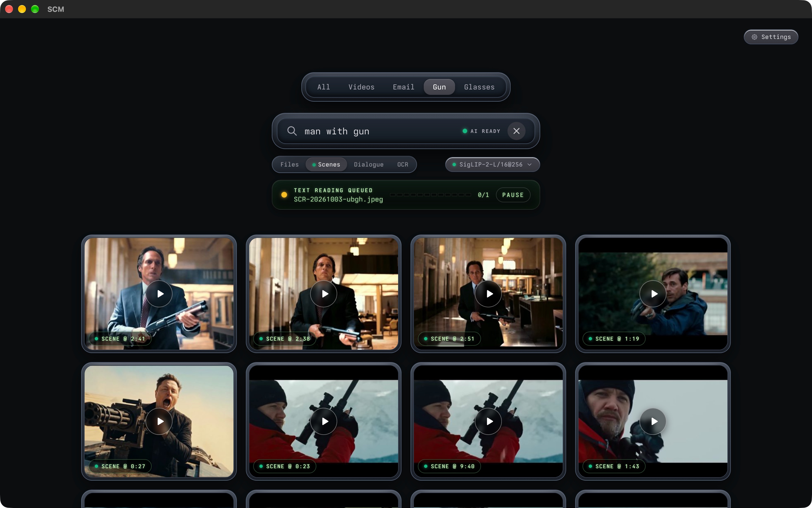Switch search mode to OCR

click(403, 165)
